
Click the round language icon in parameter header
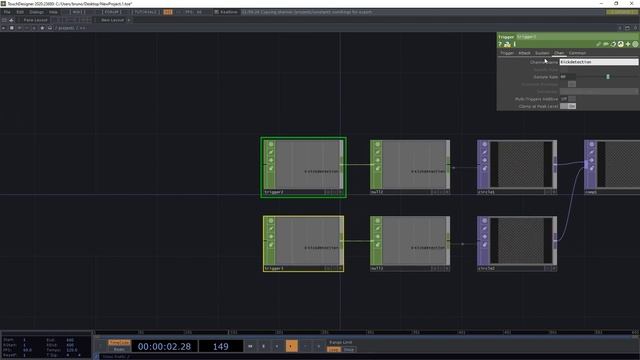620,44
